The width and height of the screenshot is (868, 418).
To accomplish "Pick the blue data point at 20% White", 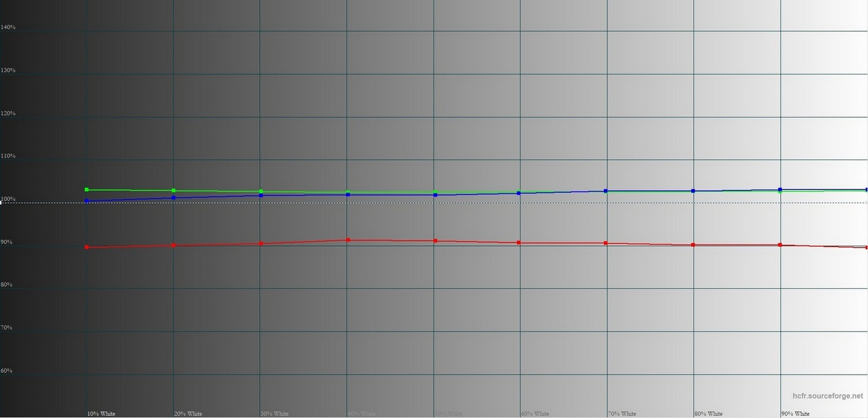I will [174, 198].
